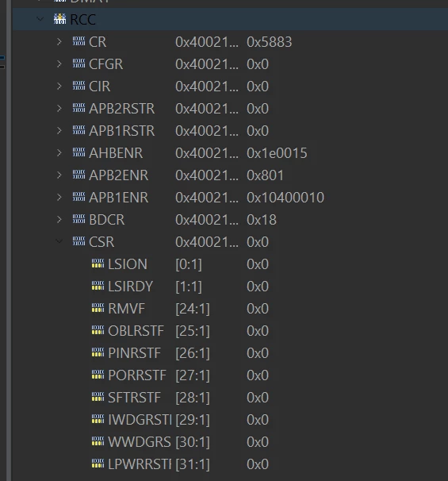The width and height of the screenshot is (448, 481).
Task: Click the APB1ENR register icon
Action: click(x=78, y=197)
